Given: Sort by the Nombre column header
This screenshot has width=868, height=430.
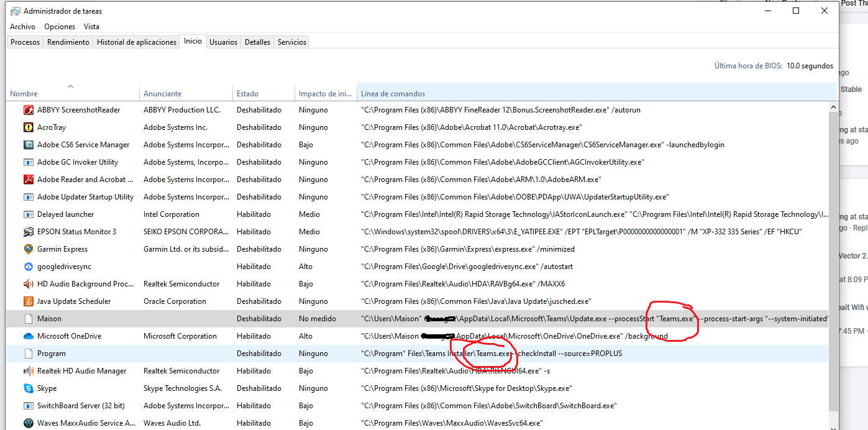Looking at the screenshot, I should pos(24,94).
